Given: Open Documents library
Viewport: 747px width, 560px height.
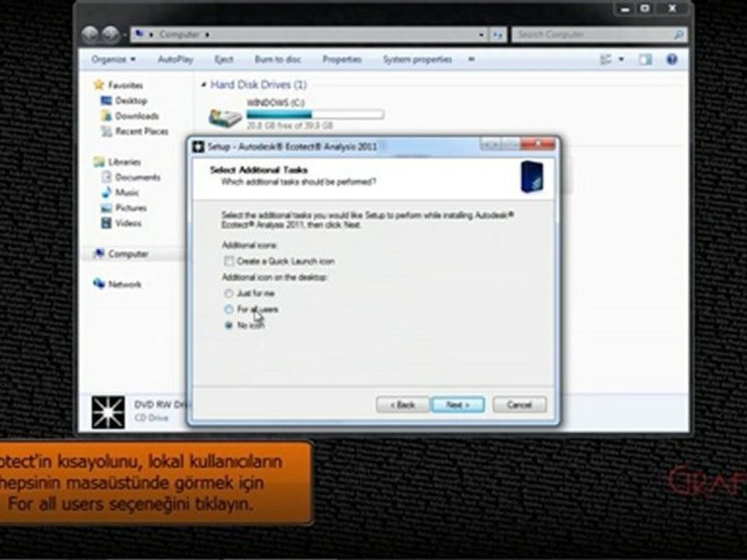Looking at the screenshot, I should (138, 177).
